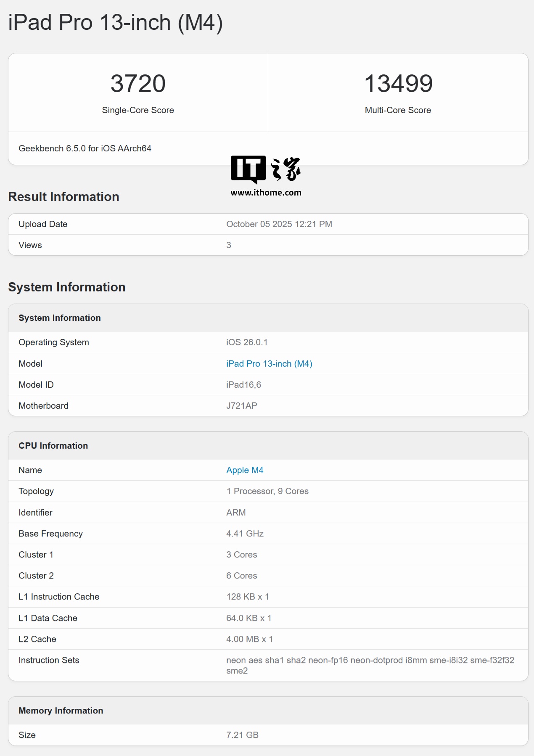The height and width of the screenshot is (756, 534).
Task: Open the Apple M4 CPU name link
Action: click(245, 470)
